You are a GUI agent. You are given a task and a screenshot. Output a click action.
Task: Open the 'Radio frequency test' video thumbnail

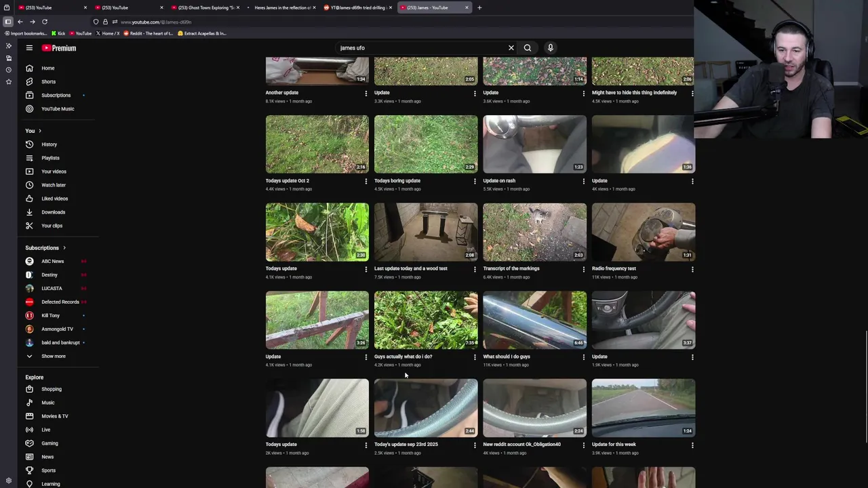tap(644, 232)
